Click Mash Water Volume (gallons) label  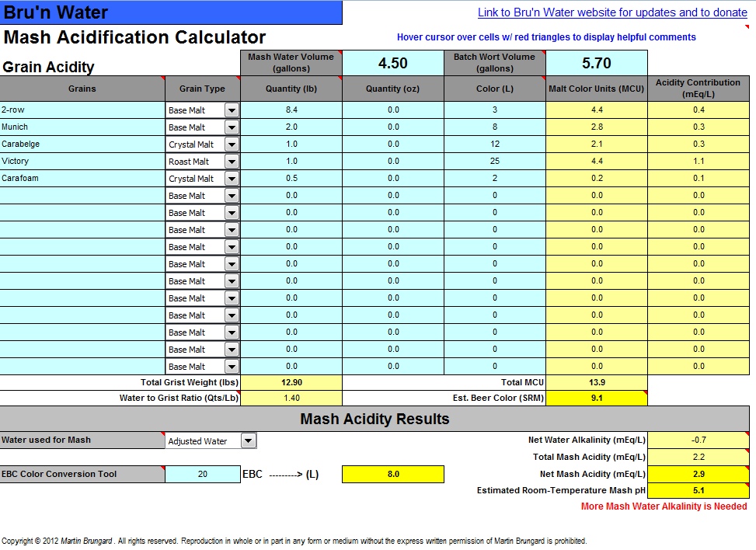click(291, 63)
